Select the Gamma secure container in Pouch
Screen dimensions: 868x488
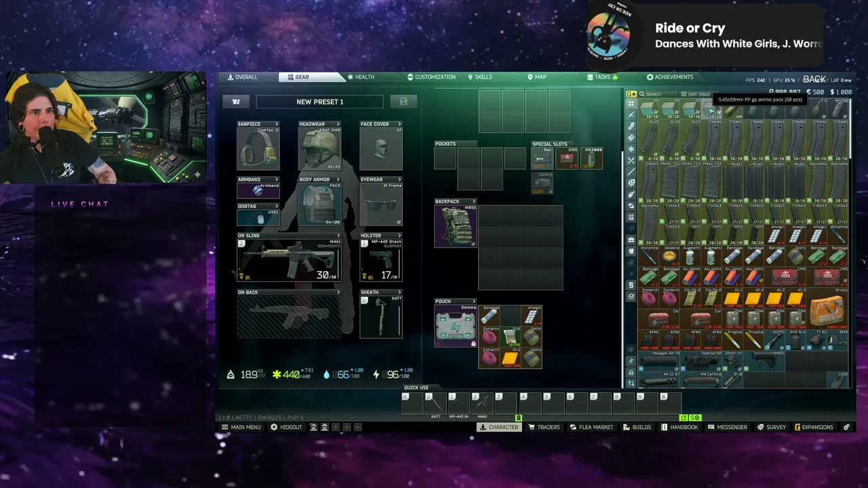tap(455, 326)
